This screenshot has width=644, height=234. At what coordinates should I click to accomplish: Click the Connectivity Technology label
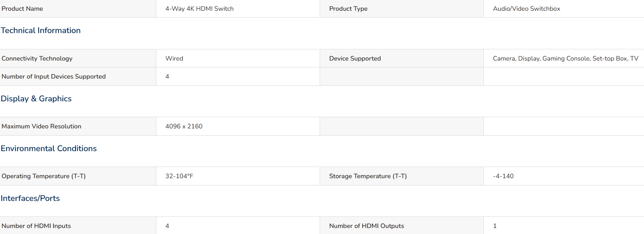[x=37, y=58]
